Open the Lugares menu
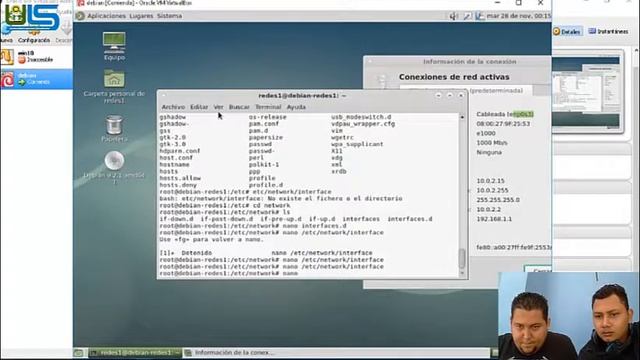640x360 pixels. pos(141,16)
